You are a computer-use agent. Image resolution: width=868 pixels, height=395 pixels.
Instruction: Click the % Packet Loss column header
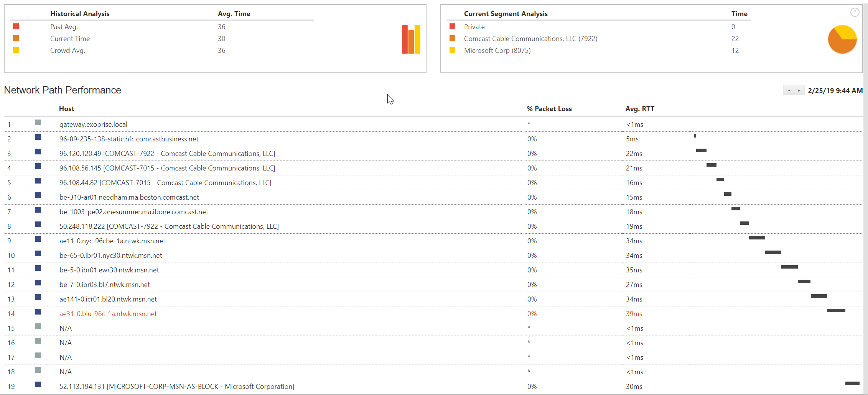coord(549,109)
